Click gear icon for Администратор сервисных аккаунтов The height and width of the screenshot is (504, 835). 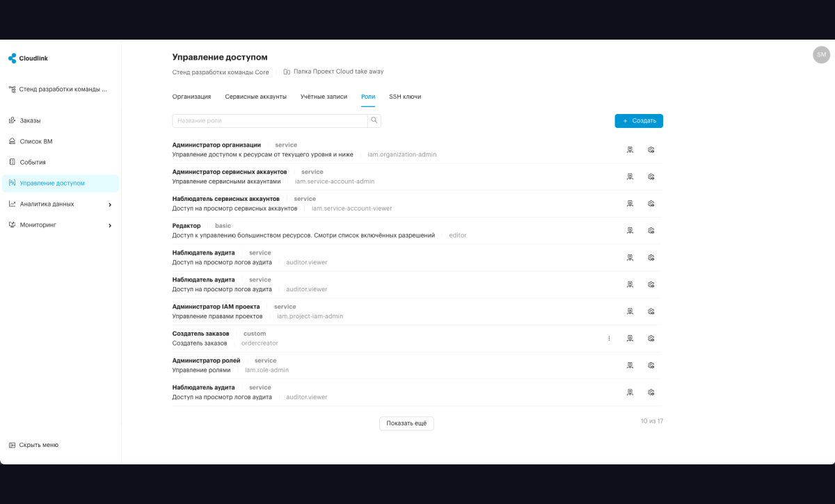pos(651,177)
